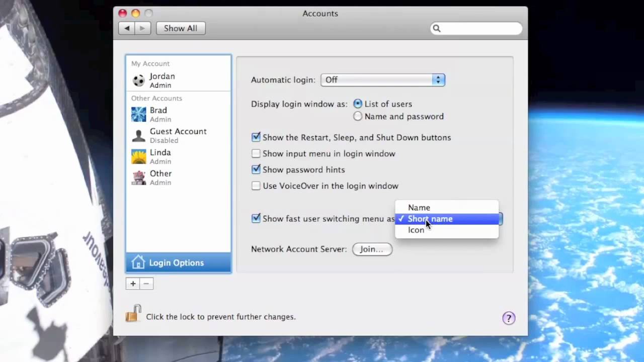This screenshot has height=362, width=644.
Task: Enable Show input menu in login window
Action: point(256,153)
